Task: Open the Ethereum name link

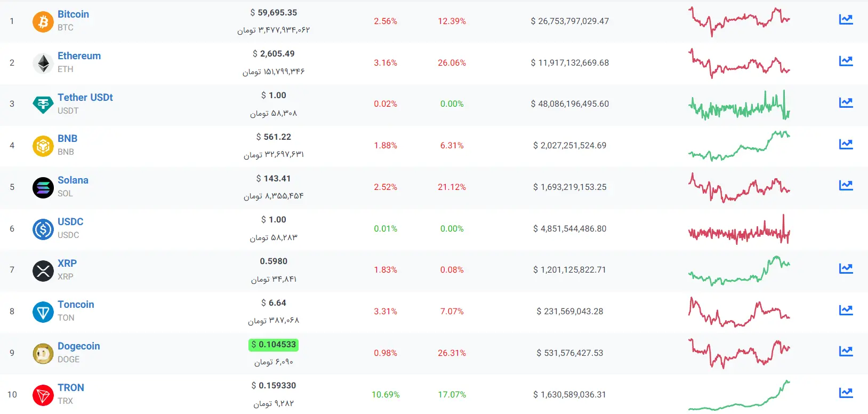Action: pos(79,56)
